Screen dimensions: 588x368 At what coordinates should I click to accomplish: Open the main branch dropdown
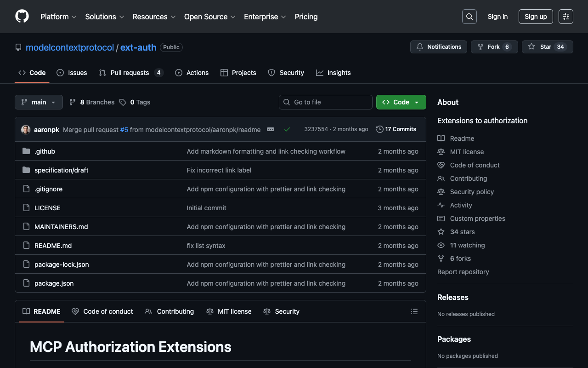39,102
